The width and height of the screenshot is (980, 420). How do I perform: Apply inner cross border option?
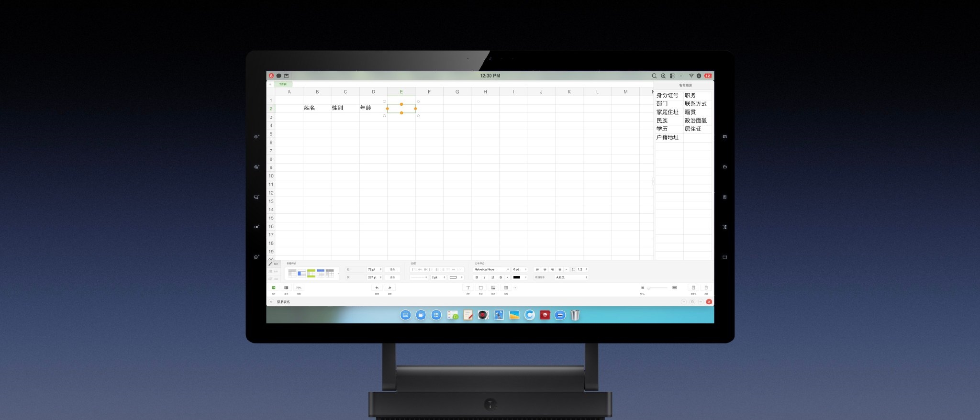tap(420, 270)
